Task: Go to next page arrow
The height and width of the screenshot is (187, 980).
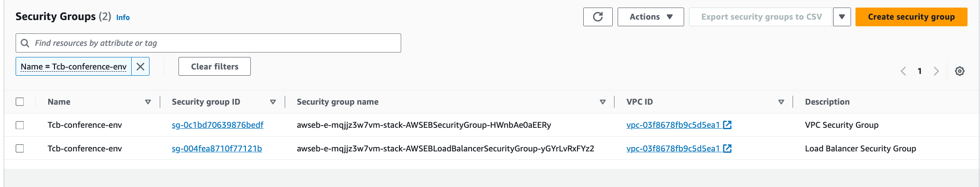Action: pos(936,71)
